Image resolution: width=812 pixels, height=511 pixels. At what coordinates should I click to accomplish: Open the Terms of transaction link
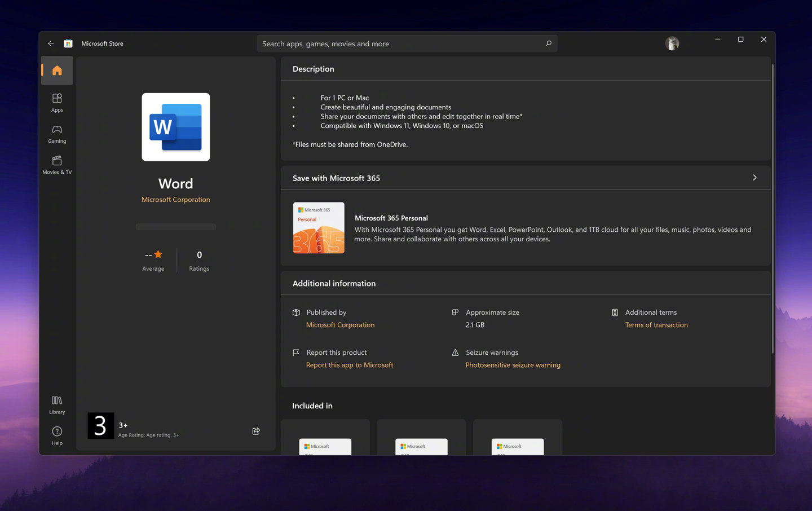(x=656, y=325)
